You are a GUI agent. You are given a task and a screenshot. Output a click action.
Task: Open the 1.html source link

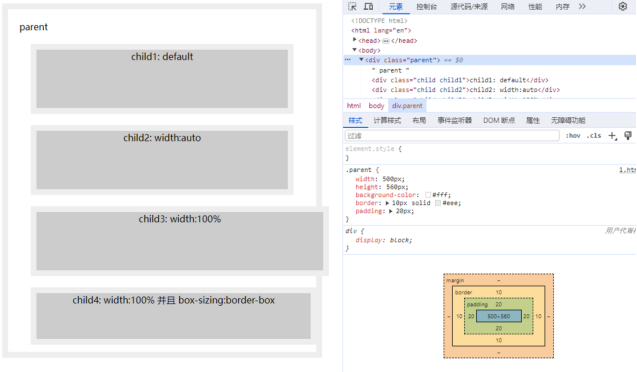point(627,170)
